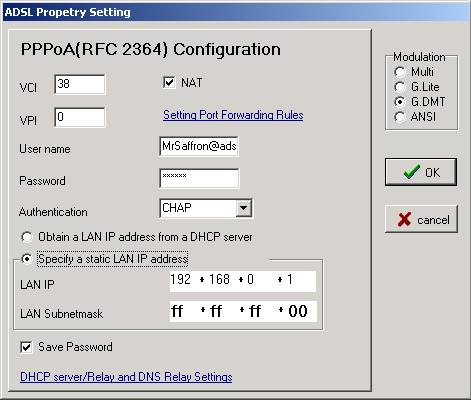Open Setting Port Forwarding Rules link
The height and width of the screenshot is (400, 471).
233,115
